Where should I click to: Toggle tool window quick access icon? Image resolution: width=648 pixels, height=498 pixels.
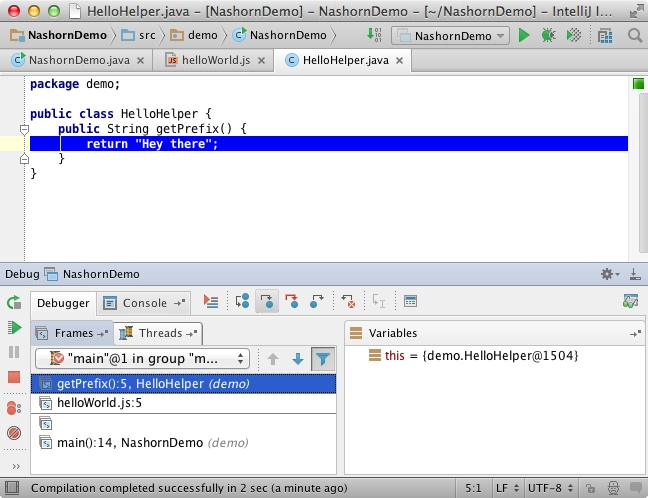12,488
